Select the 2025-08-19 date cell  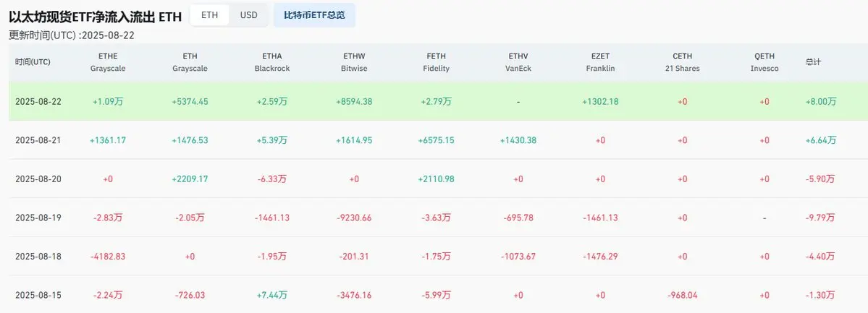[38, 218]
